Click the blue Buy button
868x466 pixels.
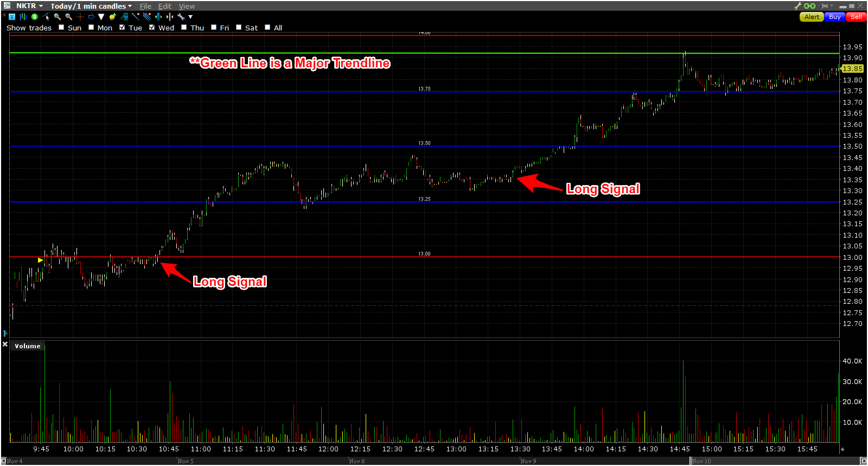[x=835, y=17]
